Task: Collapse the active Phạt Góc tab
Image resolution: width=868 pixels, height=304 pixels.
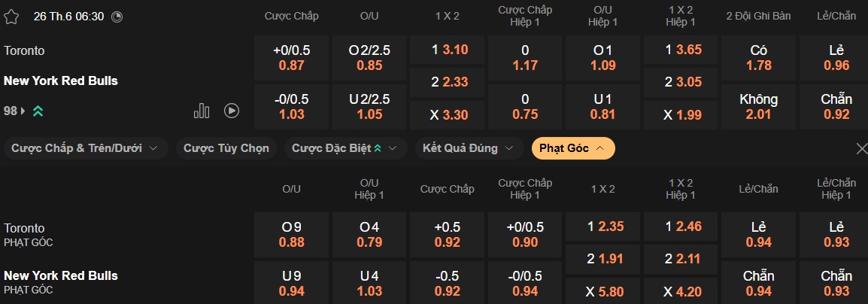Action: tap(572, 148)
